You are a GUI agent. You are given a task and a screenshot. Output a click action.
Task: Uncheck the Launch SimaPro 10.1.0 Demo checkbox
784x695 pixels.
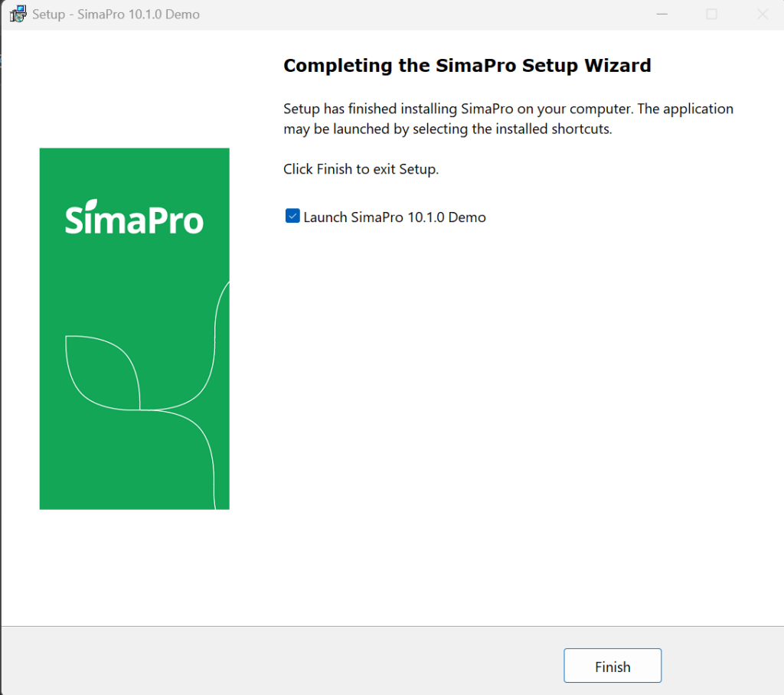pos(292,216)
